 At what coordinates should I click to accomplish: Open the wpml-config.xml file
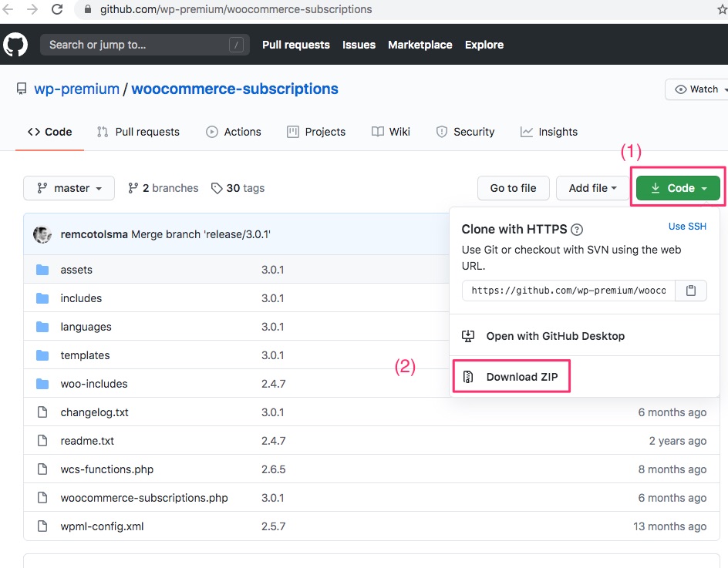click(102, 526)
